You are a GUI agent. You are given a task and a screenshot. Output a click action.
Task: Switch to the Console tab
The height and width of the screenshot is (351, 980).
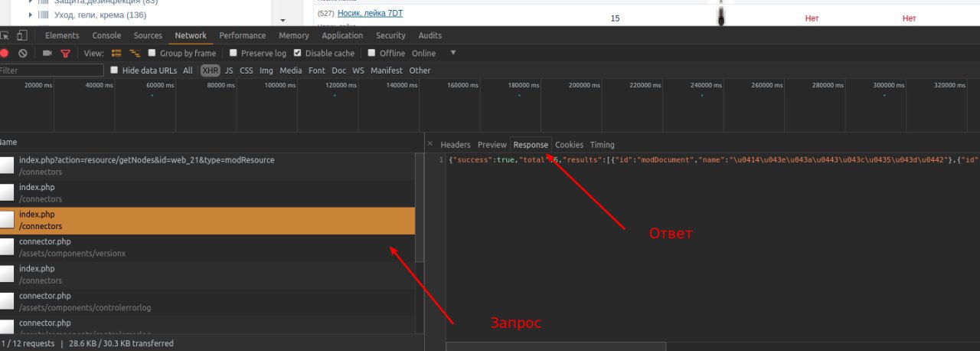pyautogui.click(x=106, y=35)
